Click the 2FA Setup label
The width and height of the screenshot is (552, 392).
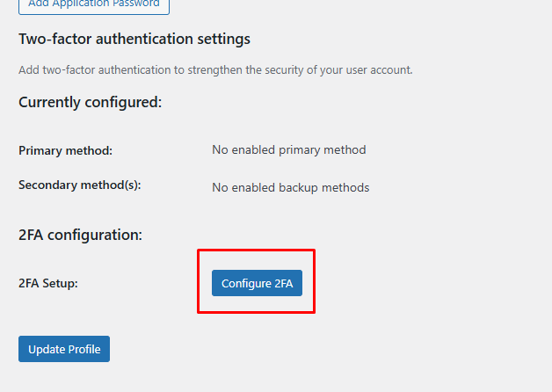pos(48,283)
